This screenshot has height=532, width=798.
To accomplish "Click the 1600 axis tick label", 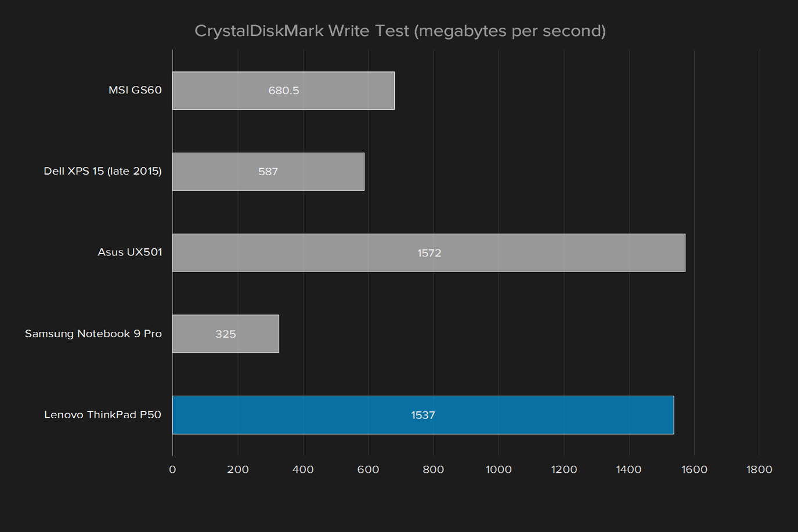I will [x=695, y=470].
